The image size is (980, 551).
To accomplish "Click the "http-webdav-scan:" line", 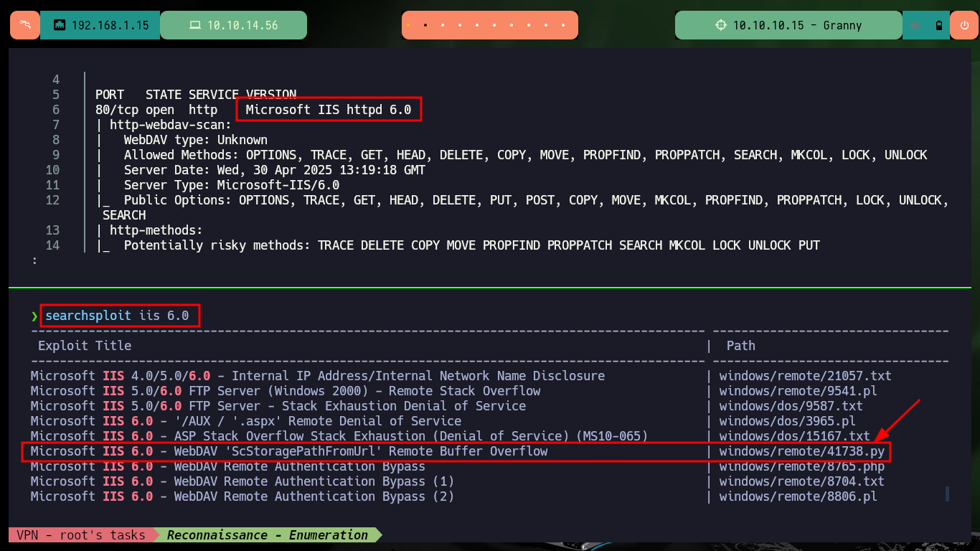I will (x=164, y=125).
